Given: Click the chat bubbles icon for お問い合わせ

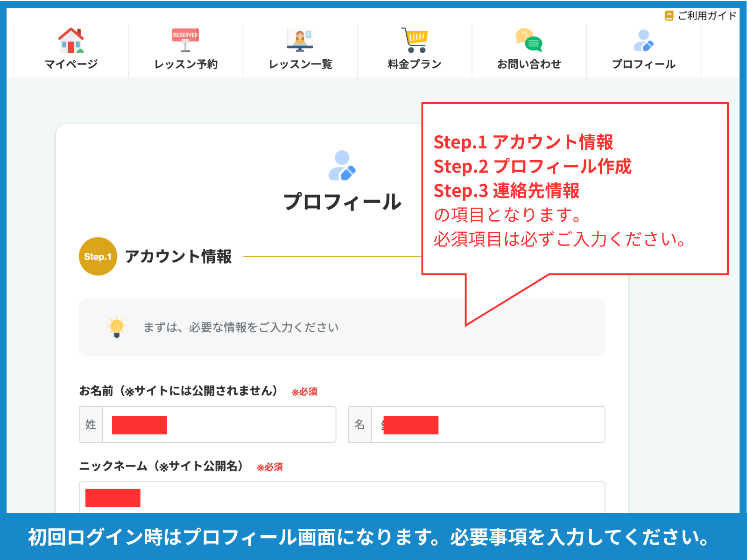Looking at the screenshot, I should point(529,40).
